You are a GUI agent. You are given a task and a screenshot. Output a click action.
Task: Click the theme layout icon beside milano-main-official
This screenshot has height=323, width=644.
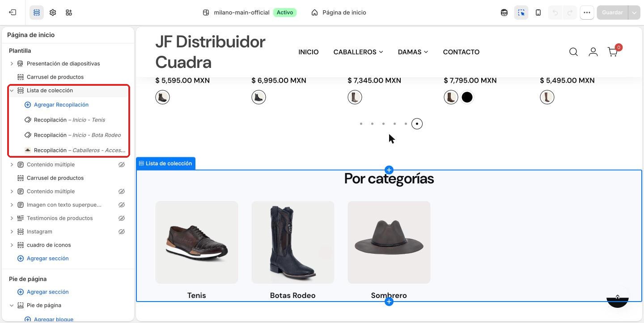point(206,13)
